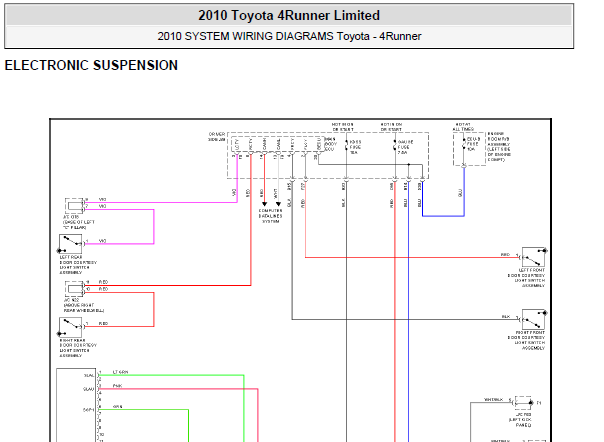This screenshot has height=442, width=604.
Task: Click the 'RED' label on left front switch wire
Action: click(x=505, y=255)
